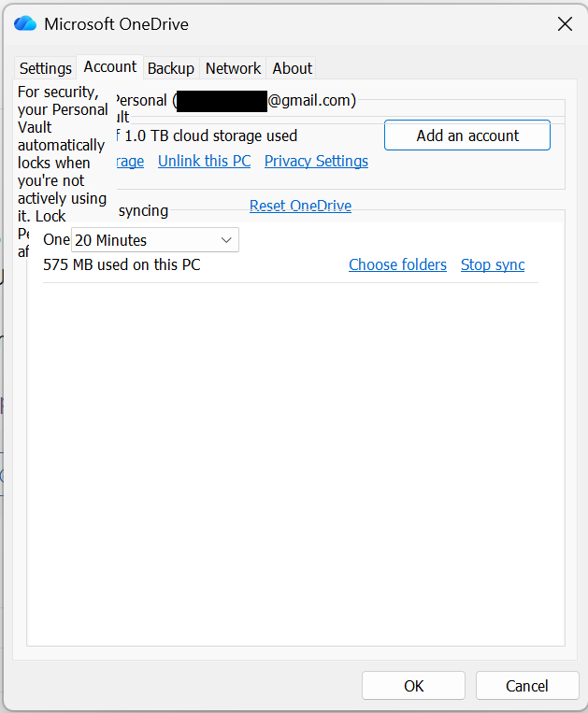Open the About tab
This screenshot has height=713, width=588.
tap(292, 68)
